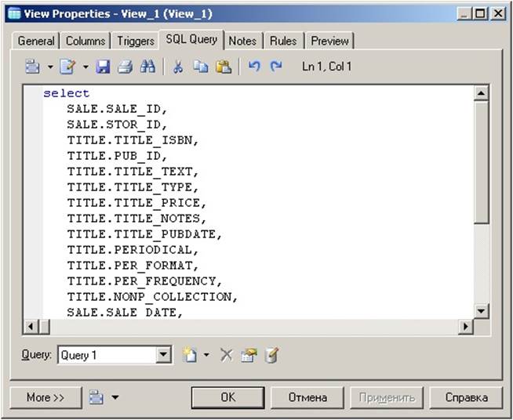Screen dimensions: 513x420
Task: Print the SQL query text
Action: pyautogui.click(x=125, y=67)
